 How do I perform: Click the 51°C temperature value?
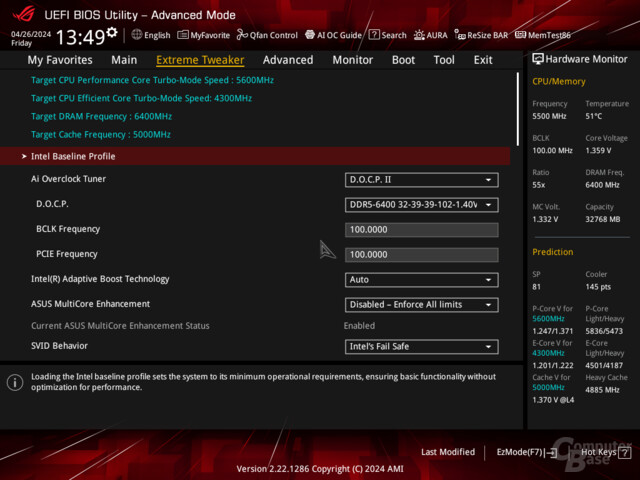(593, 116)
